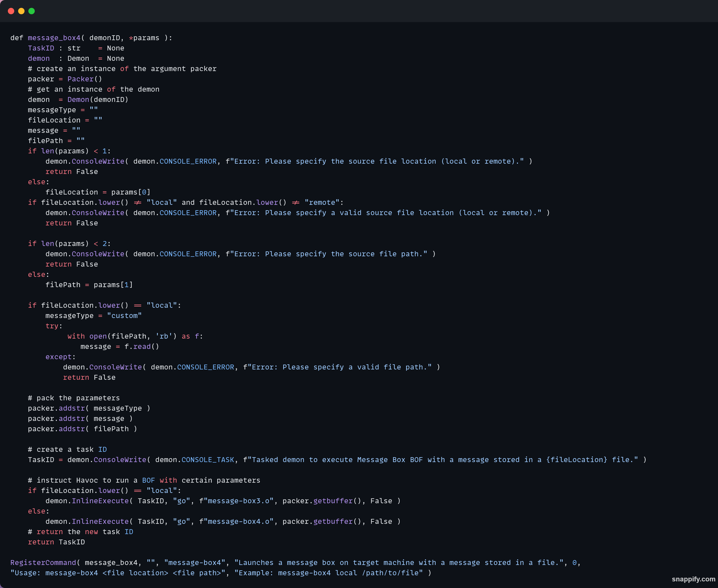718x588 pixels.
Task: Click the 'demon : Demon = None' line
Action: click(x=76, y=58)
